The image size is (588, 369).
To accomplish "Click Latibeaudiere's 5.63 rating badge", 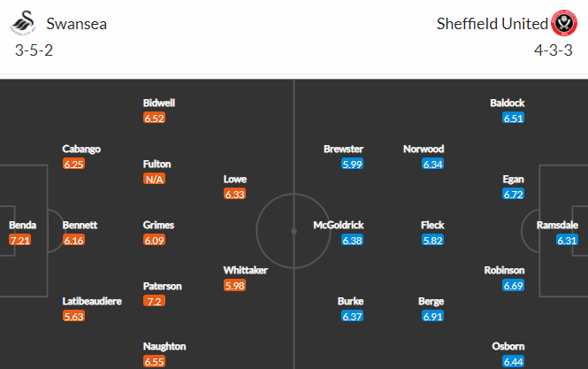I will click(73, 316).
